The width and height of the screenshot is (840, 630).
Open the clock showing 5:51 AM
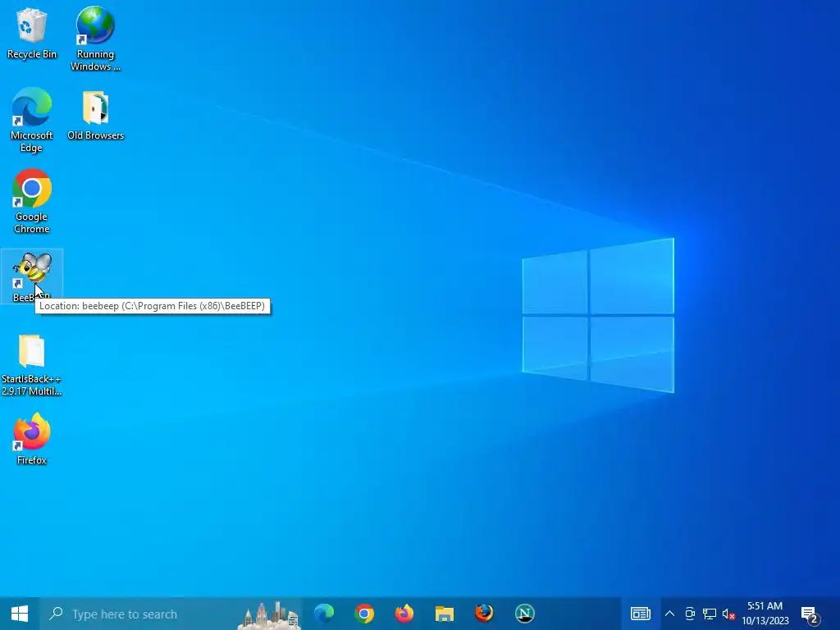coord(765,614)
